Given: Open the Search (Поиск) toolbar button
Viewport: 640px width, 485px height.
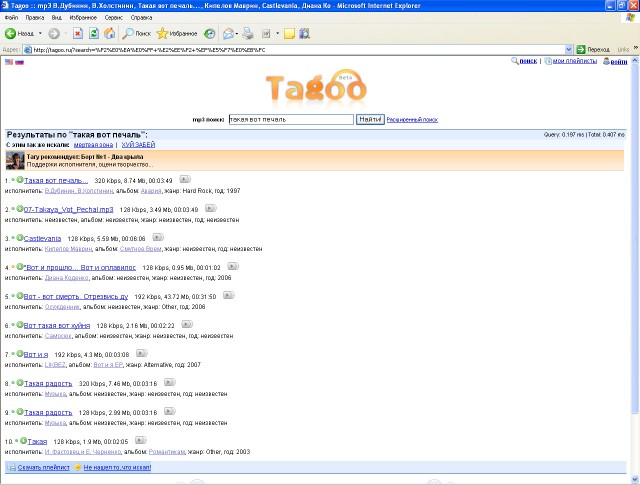Looking at the screenshot, I should click(136, 33).
